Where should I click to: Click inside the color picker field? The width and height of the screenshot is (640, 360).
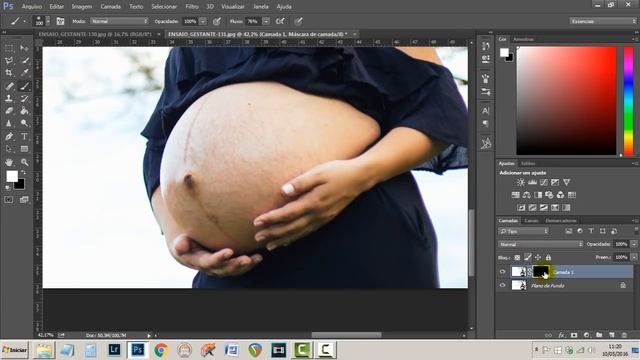pyautogui.click(x=567, y=100)
